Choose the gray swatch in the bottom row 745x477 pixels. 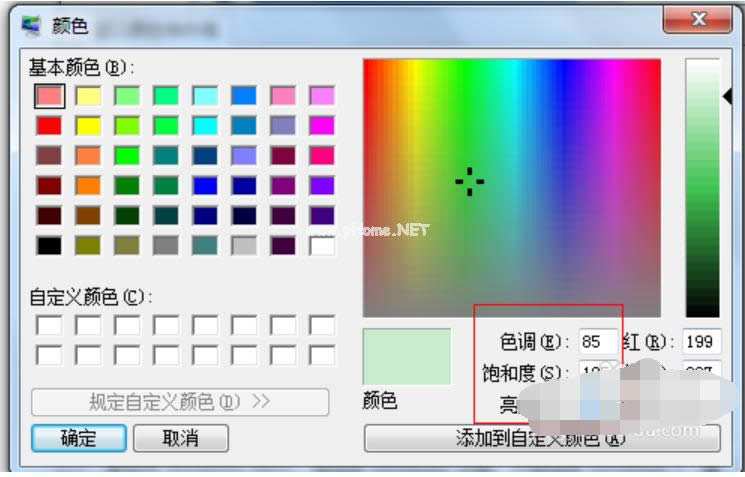click(166, 245)
